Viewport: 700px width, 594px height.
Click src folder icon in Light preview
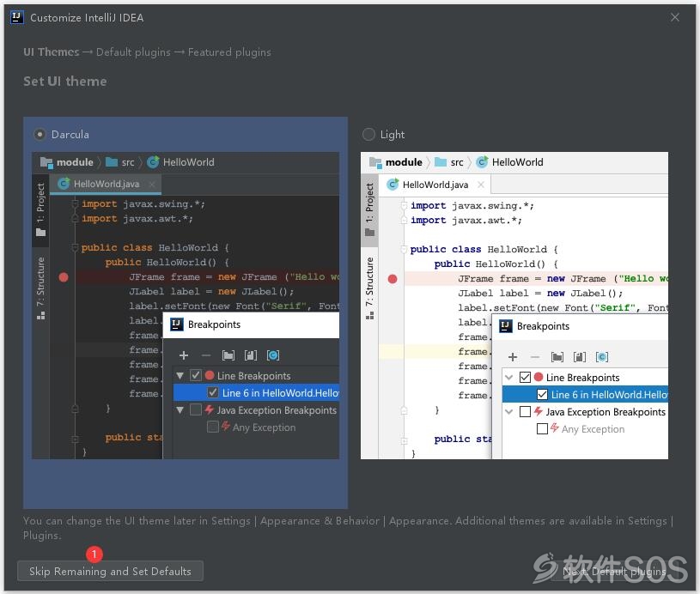point(441,162)
